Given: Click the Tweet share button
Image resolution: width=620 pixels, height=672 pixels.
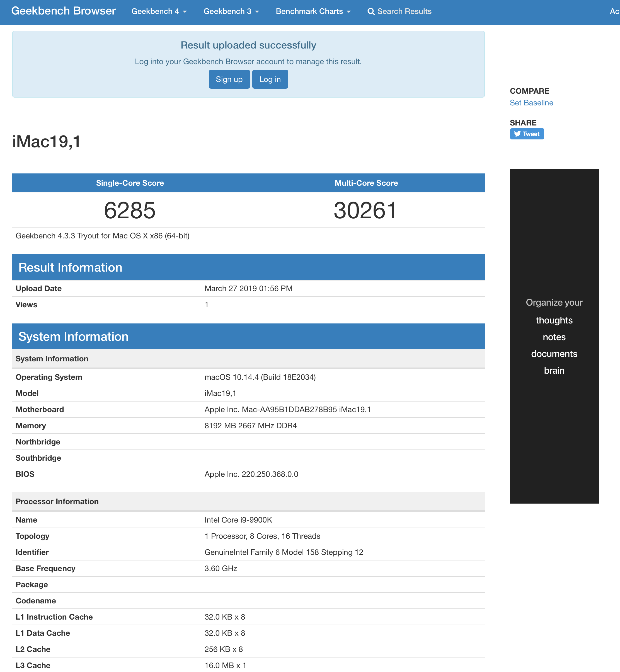Looking at the screenshot, I should tap(527, 134).
